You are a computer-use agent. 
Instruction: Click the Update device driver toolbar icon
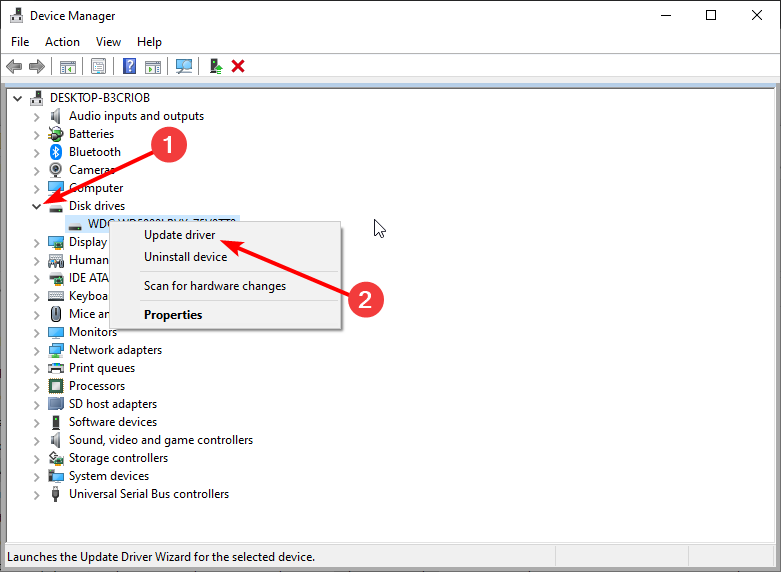point(215,66)
